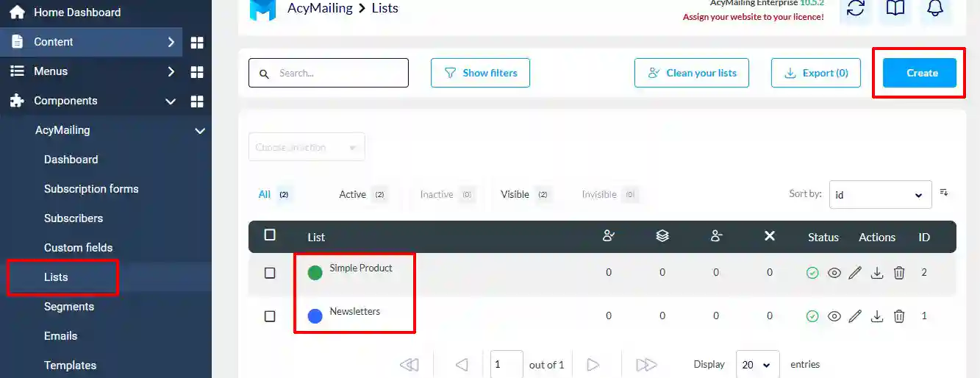The height and width of the screenshot is (378, 980).
Task: Click the sort order direction icon
Action: 944,193
